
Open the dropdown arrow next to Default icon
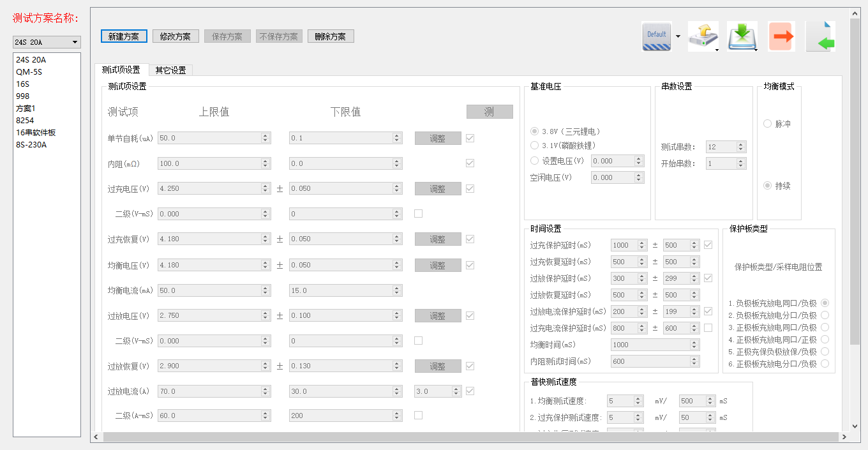click(678, 37)
